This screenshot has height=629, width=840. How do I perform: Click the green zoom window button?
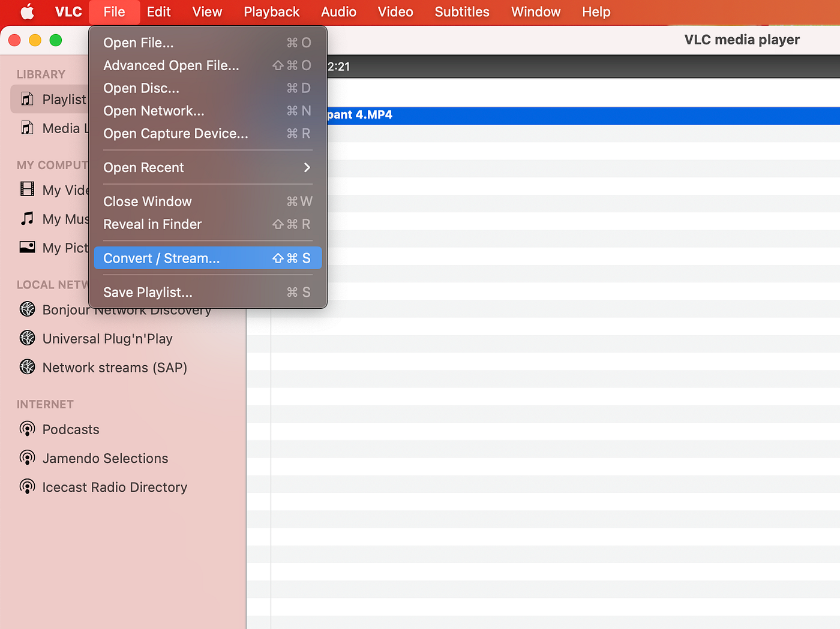(x=56, y=40)
